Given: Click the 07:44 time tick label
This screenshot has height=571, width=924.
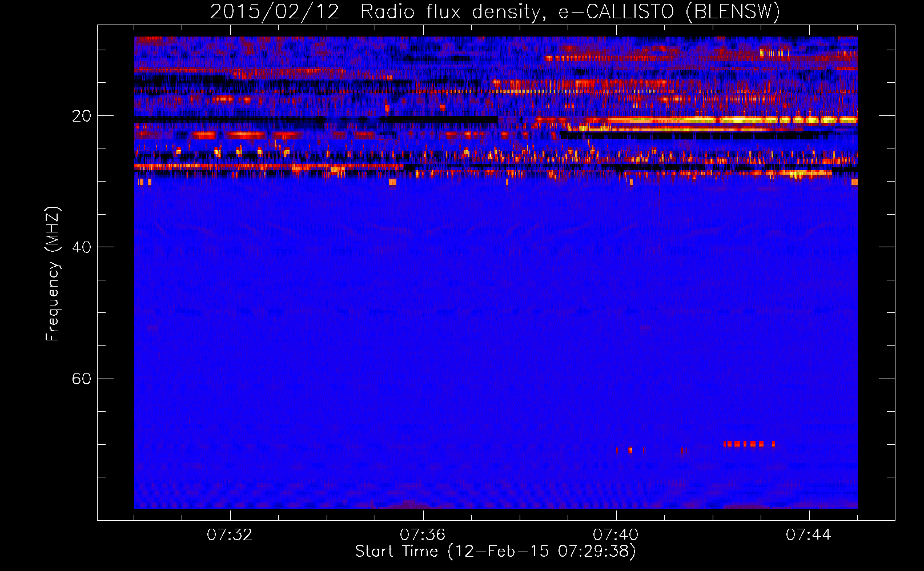Looking at the screenshot, I should coord(809,535).
